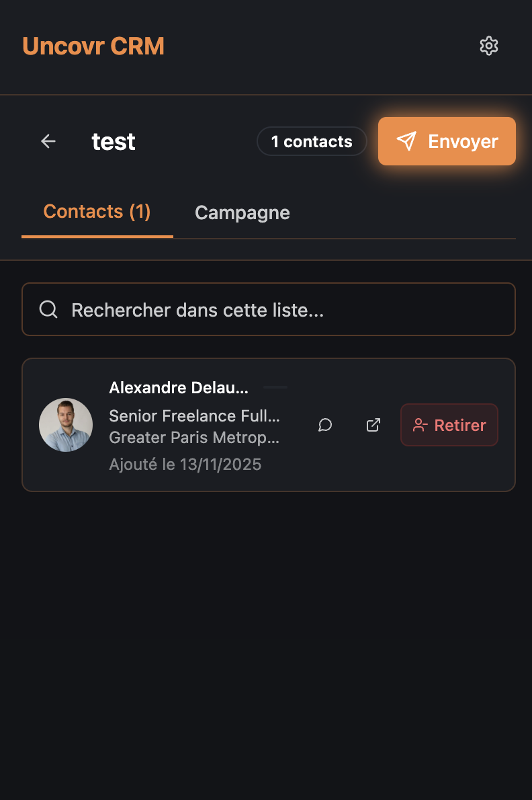Image resolution: width=532 pixels, height=800 pixels.
Task: Select the contact name Alexandre Delau…
Action: [179, 388]
